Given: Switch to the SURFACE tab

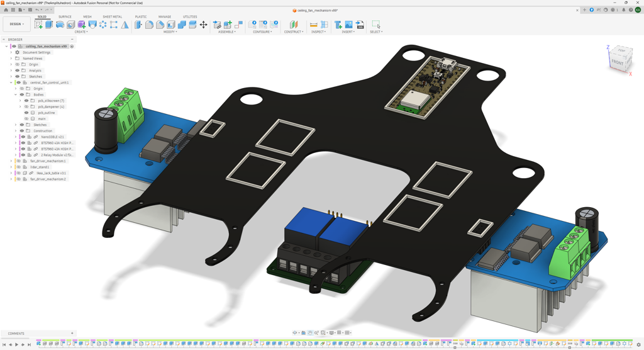Looking at the screenshot, I should (65, 17).
